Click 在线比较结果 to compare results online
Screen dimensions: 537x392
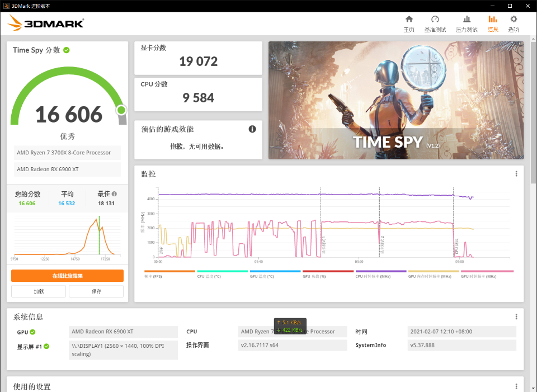(x=68, y=276)
